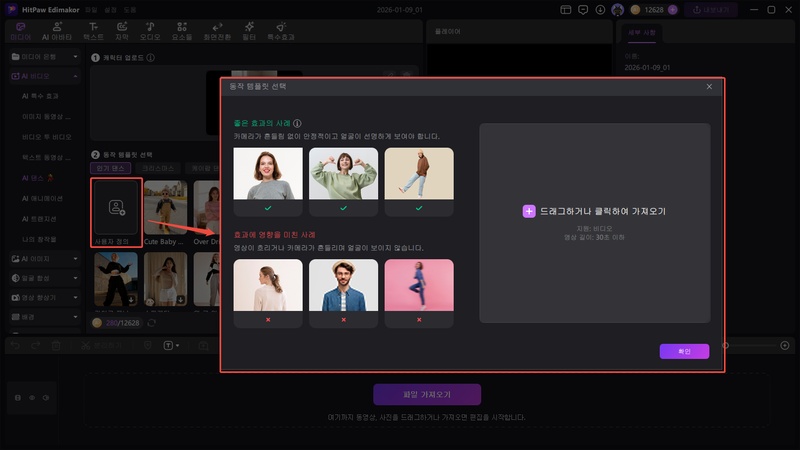Click the delete trash icon in timeline toolbar

56,345
